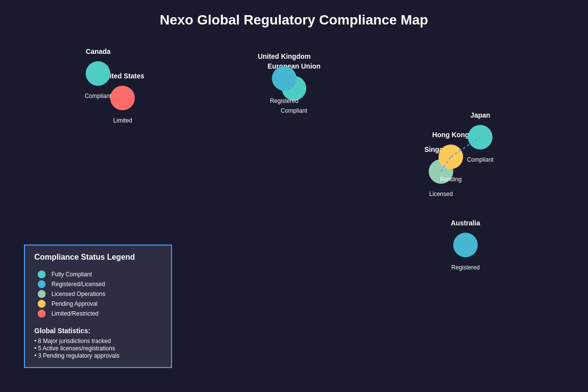The height and width of the screenshot is (392, 588).
Task: Click the Registered/Licensed legend swatch
Action: point(42,284)
